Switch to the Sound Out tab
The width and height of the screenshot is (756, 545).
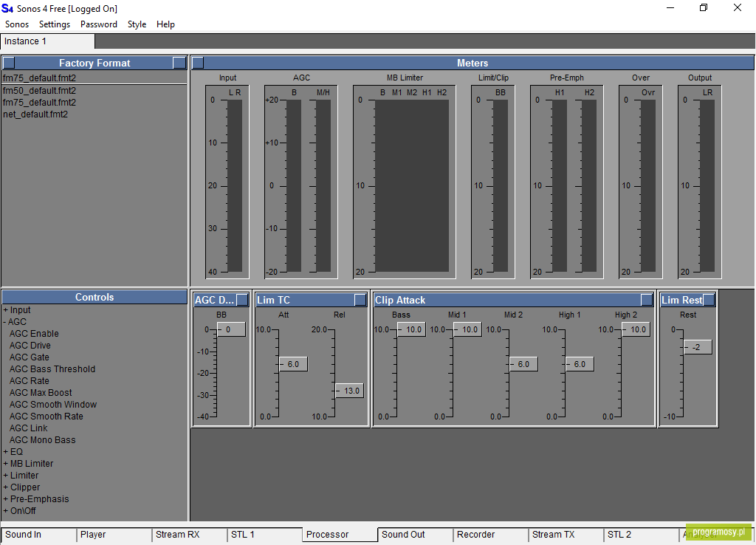tap(415, 535)
